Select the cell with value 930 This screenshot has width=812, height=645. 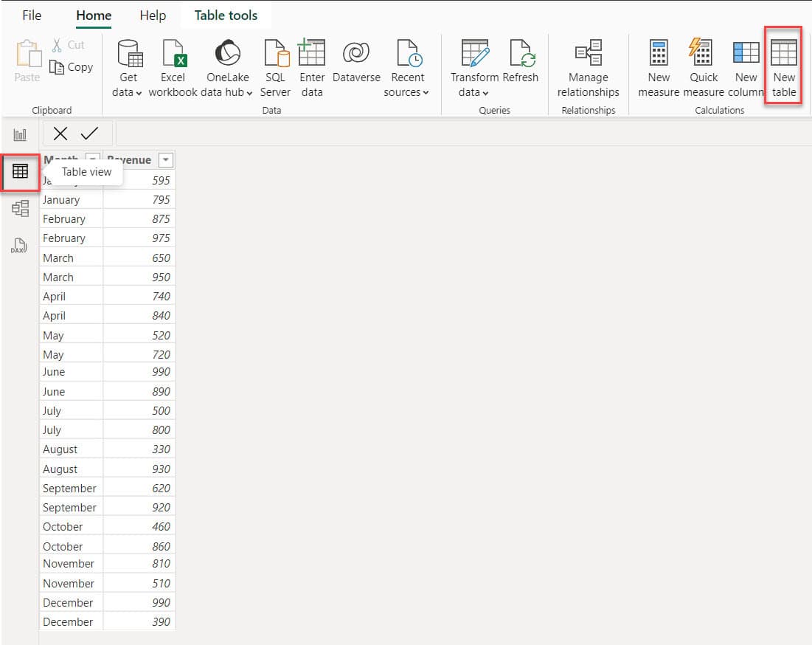tap(139, 469)
